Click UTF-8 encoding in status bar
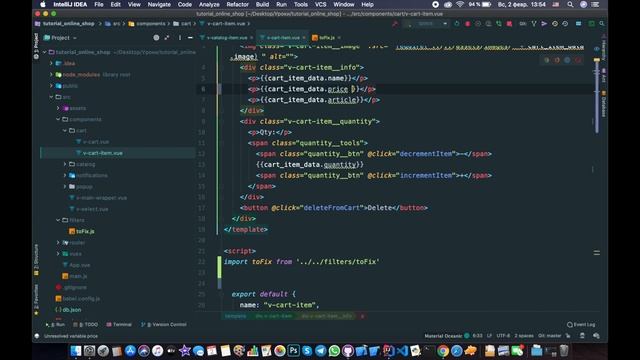Image resolution: width=640 pixels, height=360 pixels. pos(503,336)
